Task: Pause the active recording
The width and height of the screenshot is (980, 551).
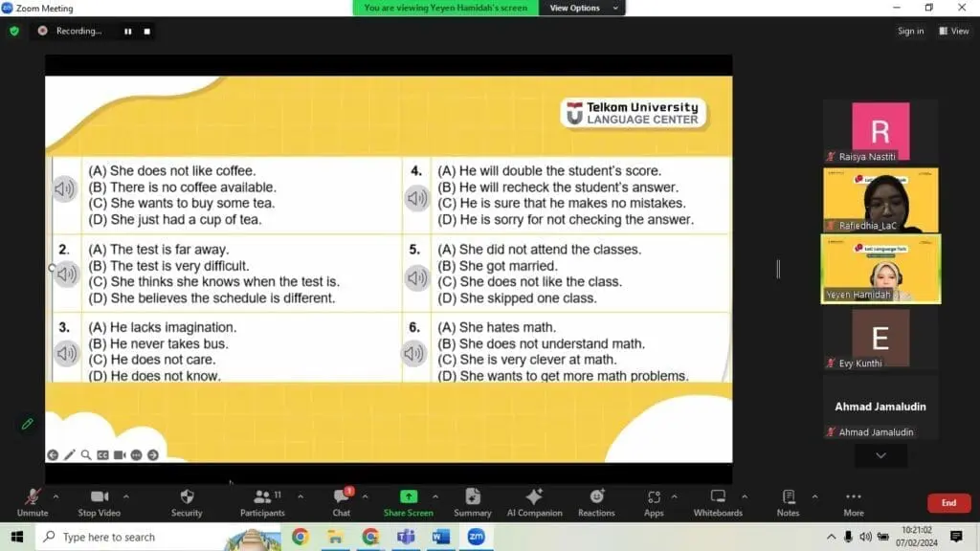Action: click(x=127, y=32)
